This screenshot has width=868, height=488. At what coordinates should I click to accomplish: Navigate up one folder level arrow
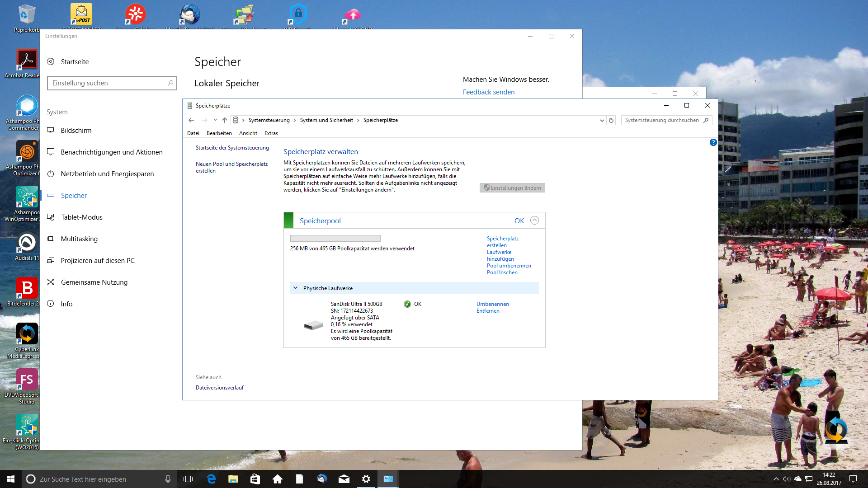pyautogui.click(x=225, y=120)
